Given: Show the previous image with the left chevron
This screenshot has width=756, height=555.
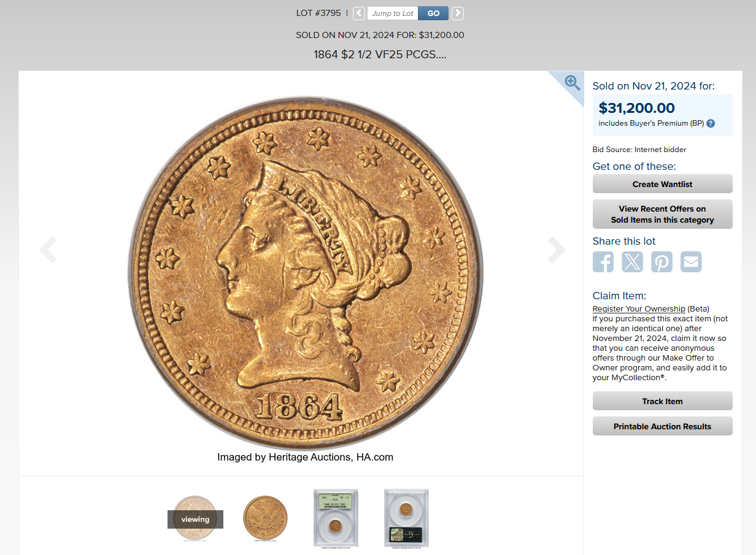Looking at the screenshot, I should coord(48,250).
